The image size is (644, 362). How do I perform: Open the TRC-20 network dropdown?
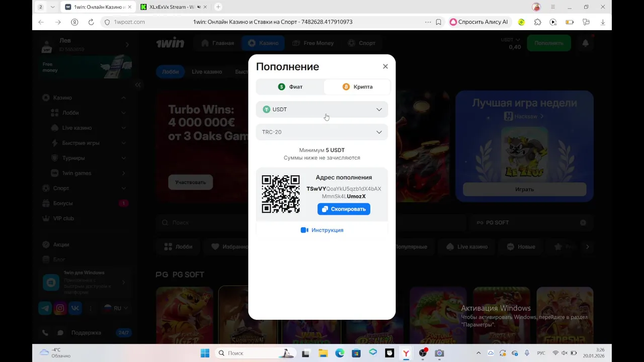click(322, 132)
